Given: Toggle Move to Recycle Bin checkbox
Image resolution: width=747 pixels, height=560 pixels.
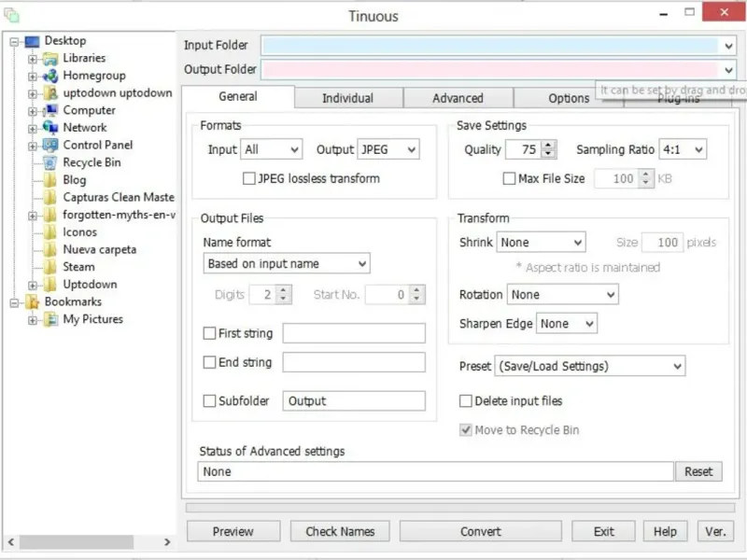Looking at the screenshot, I should (x=465, y=430).
